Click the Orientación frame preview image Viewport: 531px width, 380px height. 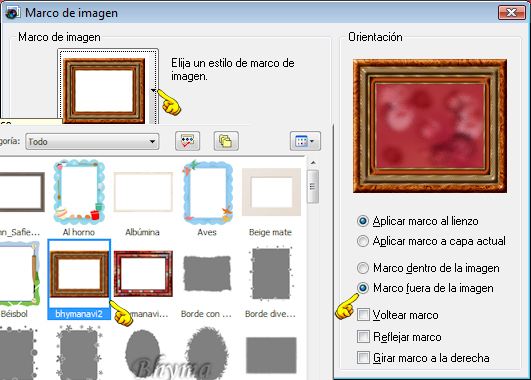(430, 126)
